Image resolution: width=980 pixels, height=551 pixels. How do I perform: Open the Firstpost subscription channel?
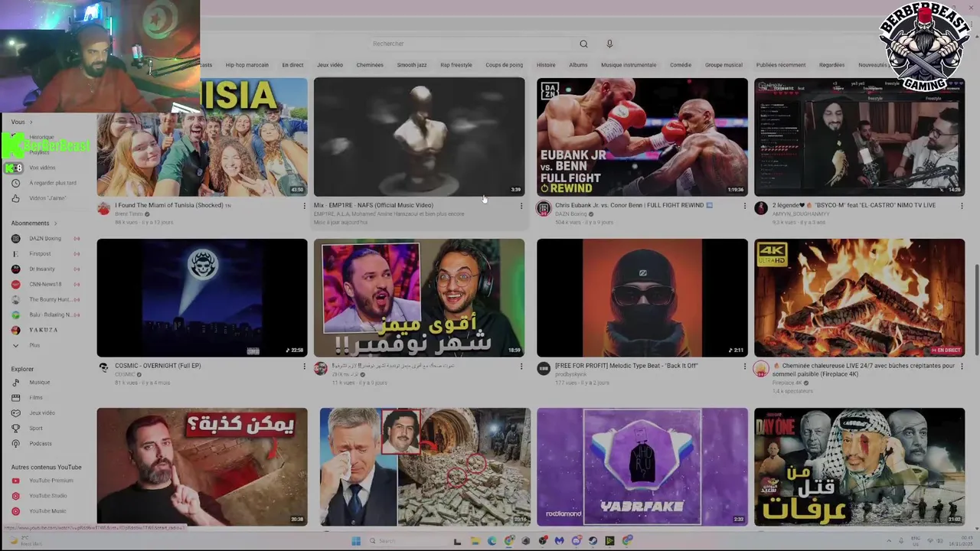tap(45, 254)
